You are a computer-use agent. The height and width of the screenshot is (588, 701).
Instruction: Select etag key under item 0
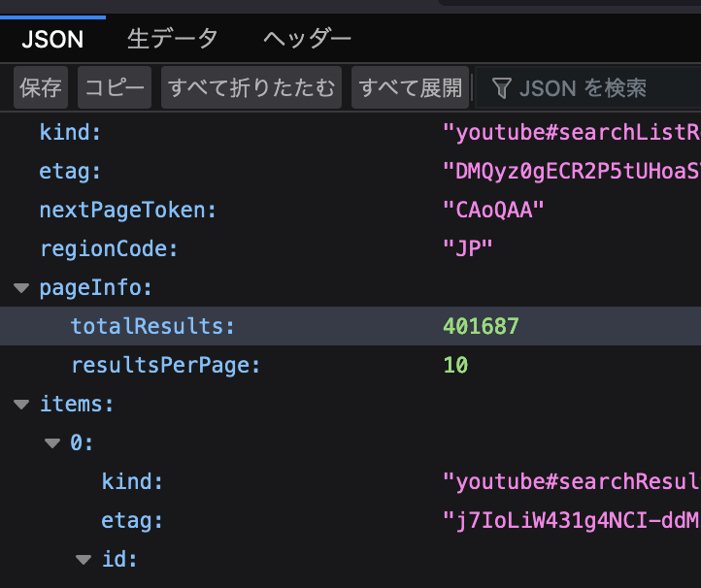pyautogui.click(x=132, y=521)
